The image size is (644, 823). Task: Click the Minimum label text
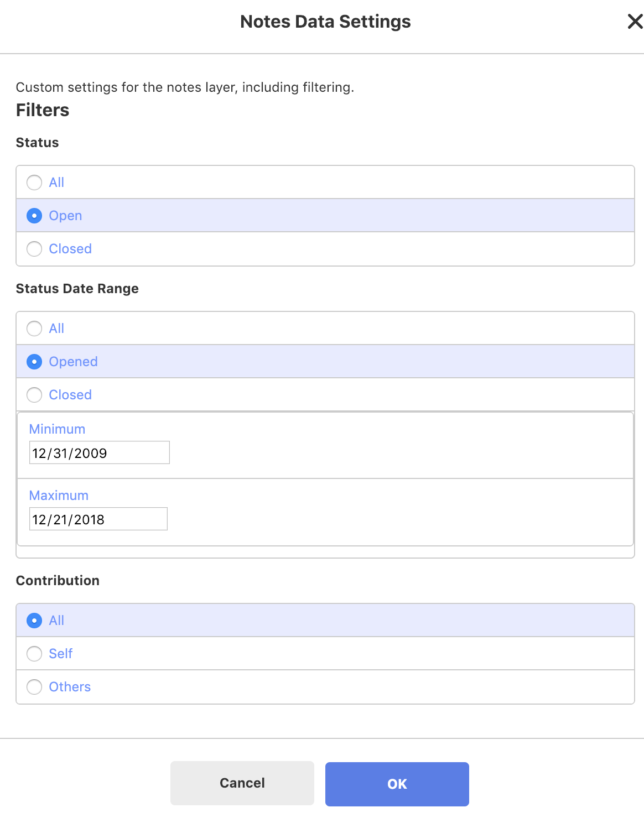coord(57,429)
